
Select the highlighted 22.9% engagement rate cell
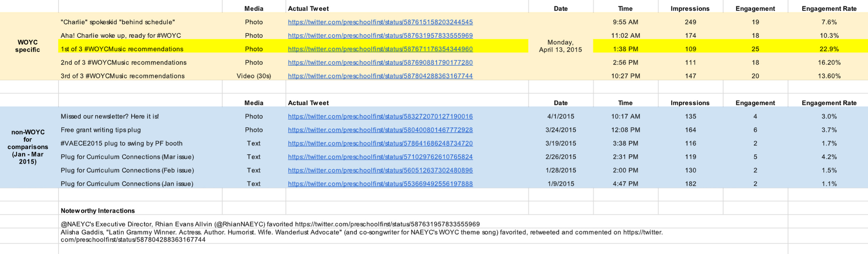click(829, 49)
